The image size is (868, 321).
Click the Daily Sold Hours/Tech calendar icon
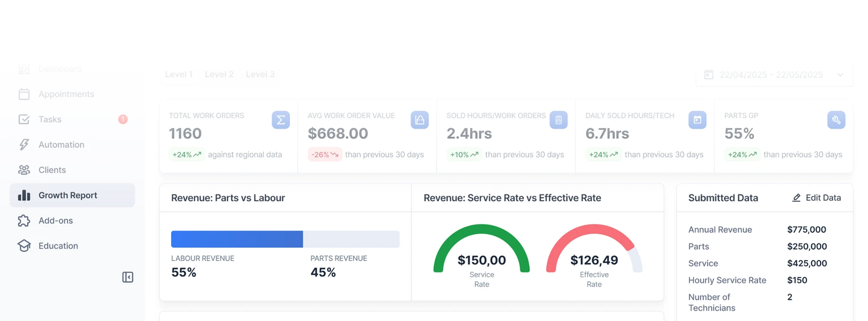pyautogui.click(x=697, y=120)
